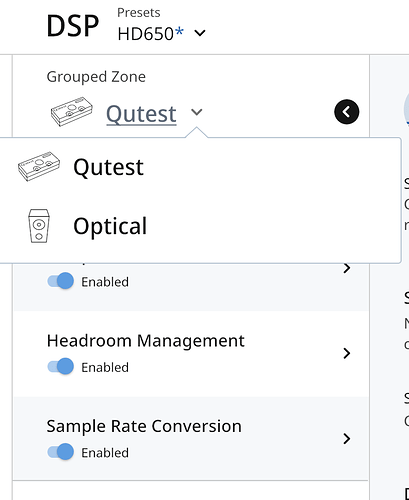Image resolution: width=409 pixels, height=500 pixels.
Task: Toggle the Sample Rate Conversion Enabled switch
Action: click(61, 452)
